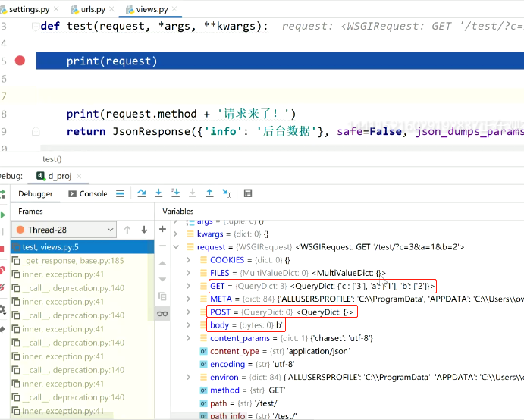Toggle the breakpoint on line 5

click(x=20, y=61)
